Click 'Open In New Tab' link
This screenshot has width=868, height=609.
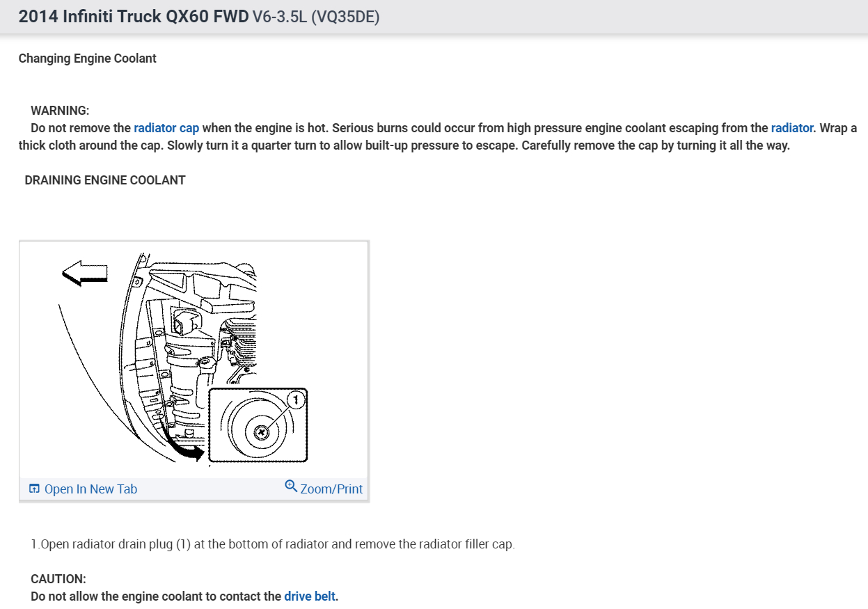[90, 489]
